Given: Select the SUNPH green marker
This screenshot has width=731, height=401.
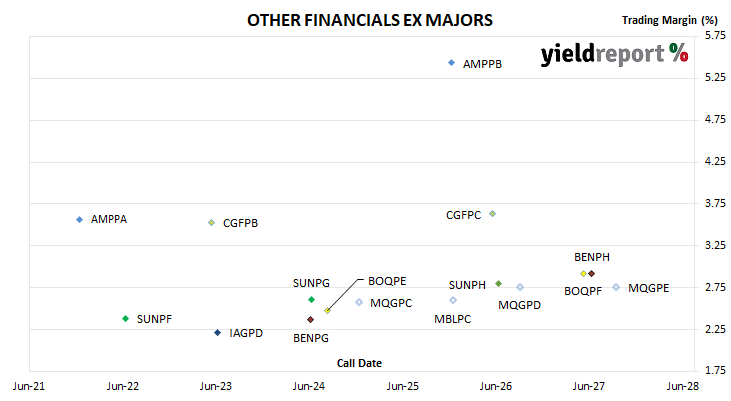Looking at the screenshot, I should (498, 283).
